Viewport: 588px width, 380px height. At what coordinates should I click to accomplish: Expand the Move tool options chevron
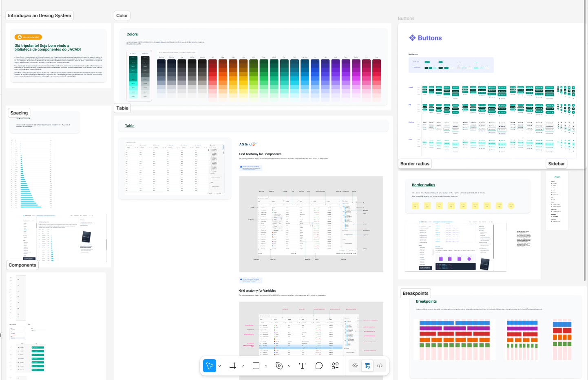tap(220, 366)
